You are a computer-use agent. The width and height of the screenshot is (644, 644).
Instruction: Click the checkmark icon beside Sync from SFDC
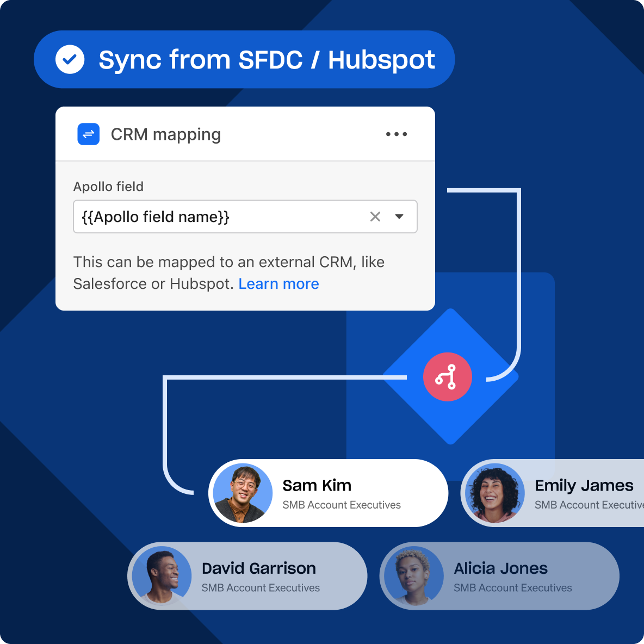[70, 59]
